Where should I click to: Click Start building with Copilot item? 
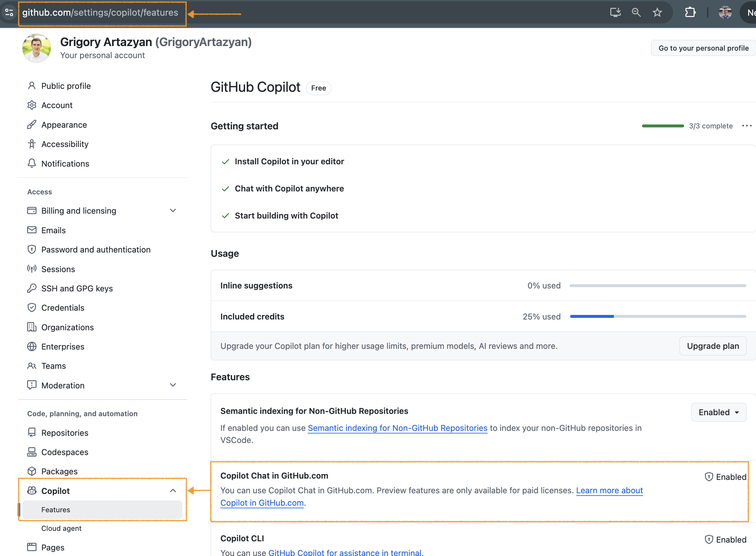point(287,216)
